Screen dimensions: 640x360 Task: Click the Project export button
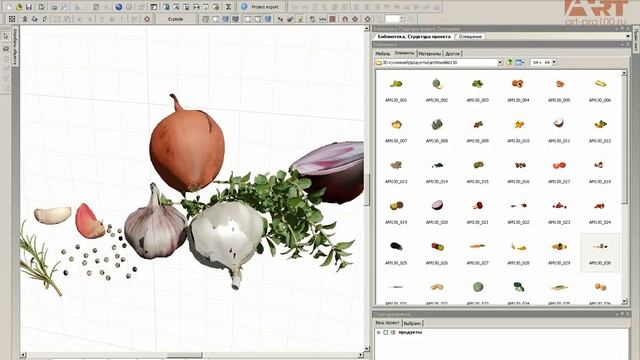coord(260,7)
